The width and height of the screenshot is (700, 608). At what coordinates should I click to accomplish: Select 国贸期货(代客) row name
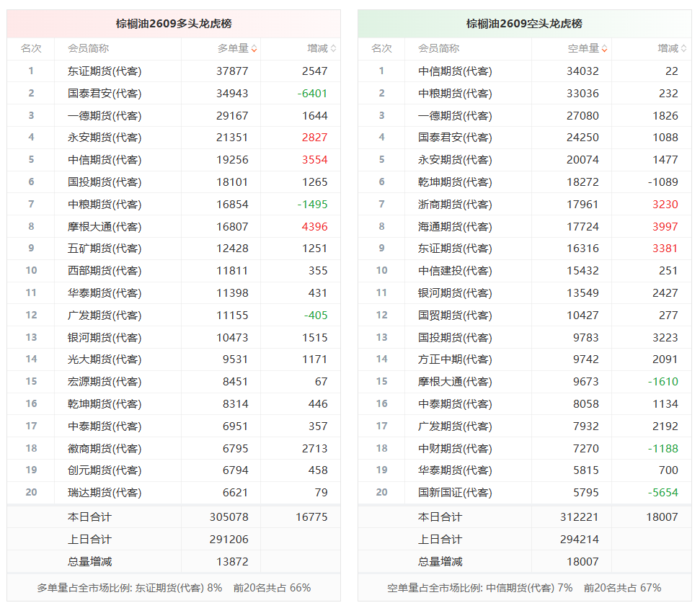(455, 316)
